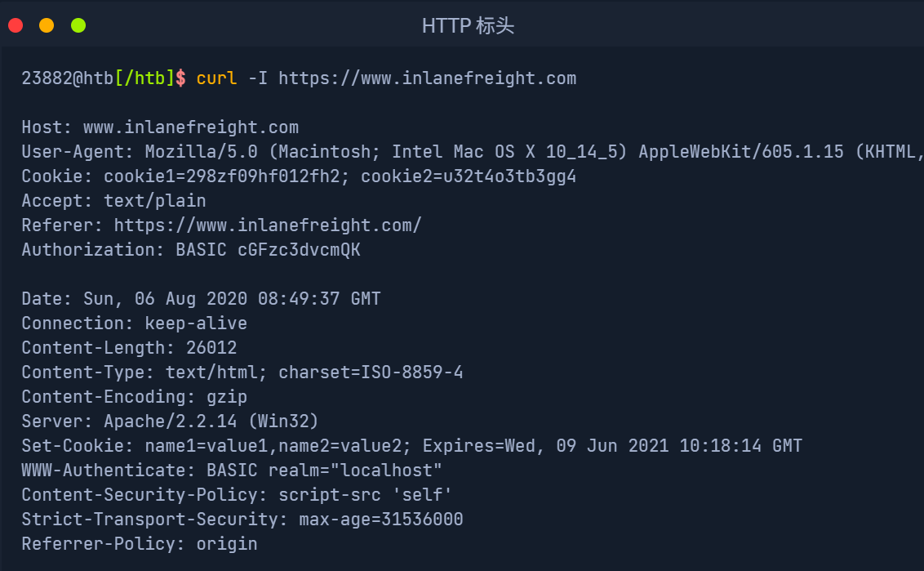The height and width of the screenshot is (571, 924).
Task: Click the https://www.inlanefreight.com URL in the command
Action: coord(427,78)
